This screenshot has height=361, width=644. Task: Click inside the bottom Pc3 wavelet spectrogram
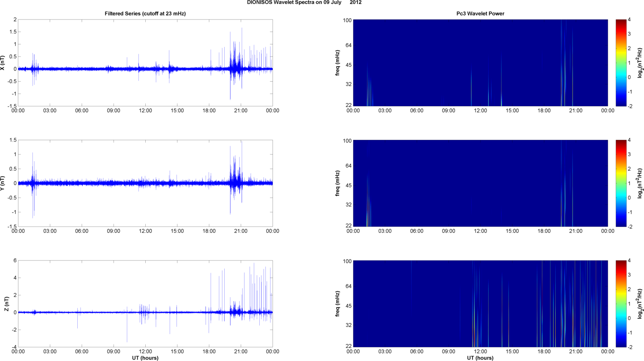480,304
